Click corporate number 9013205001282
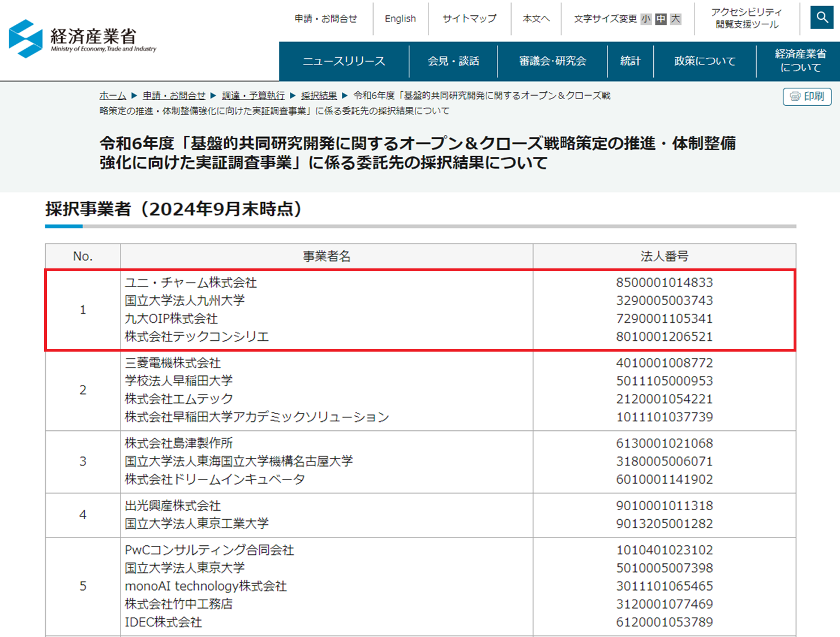Image resolution: width=840 pixels, height=637 pixels. pyautogui.click(x=665, y=523)
